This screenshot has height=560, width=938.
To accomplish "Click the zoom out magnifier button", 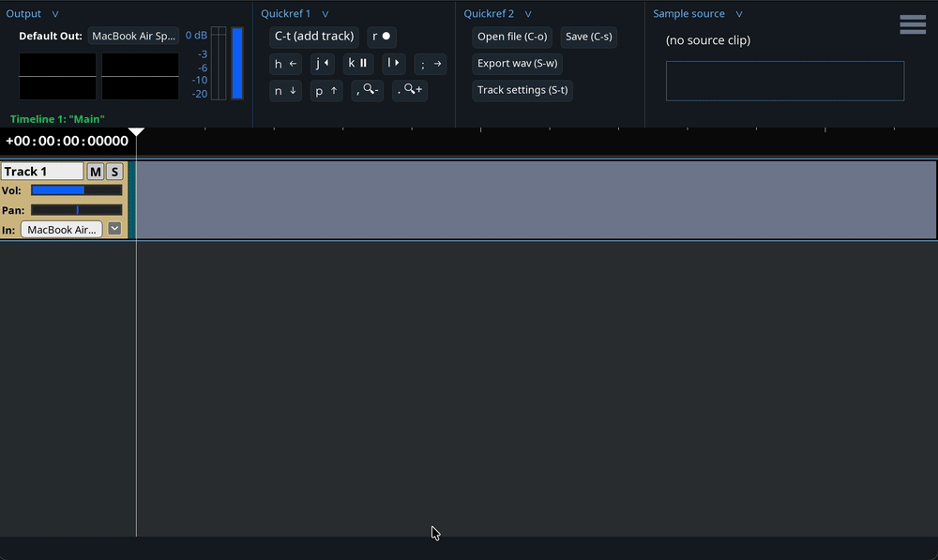I will pyautogui.click(x=368, y=90).
